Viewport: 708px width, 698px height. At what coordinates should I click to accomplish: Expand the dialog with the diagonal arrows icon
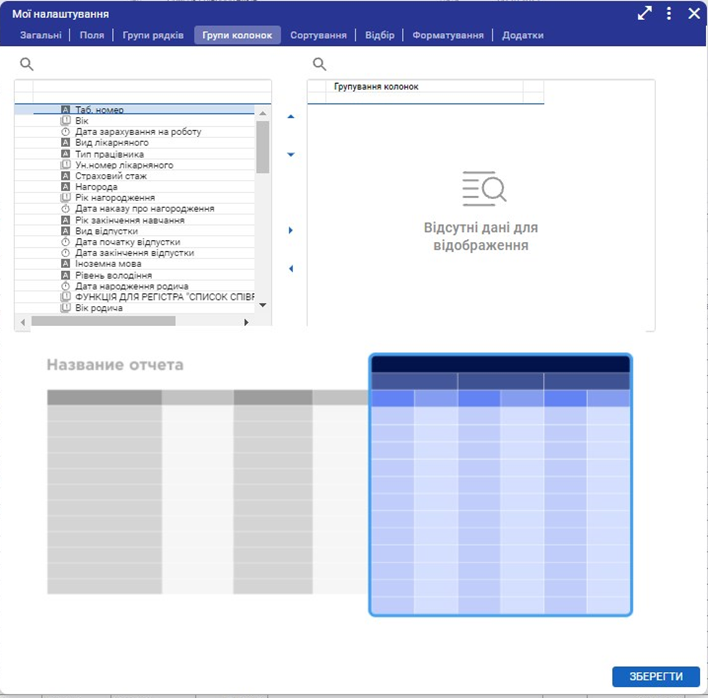click(645, 14)
